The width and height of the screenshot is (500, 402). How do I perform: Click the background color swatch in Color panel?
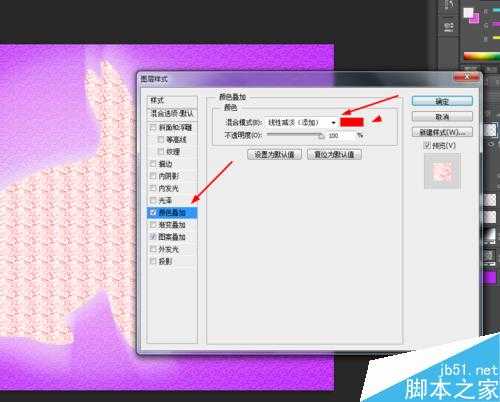pyautogui.click(x=475, y=19)
